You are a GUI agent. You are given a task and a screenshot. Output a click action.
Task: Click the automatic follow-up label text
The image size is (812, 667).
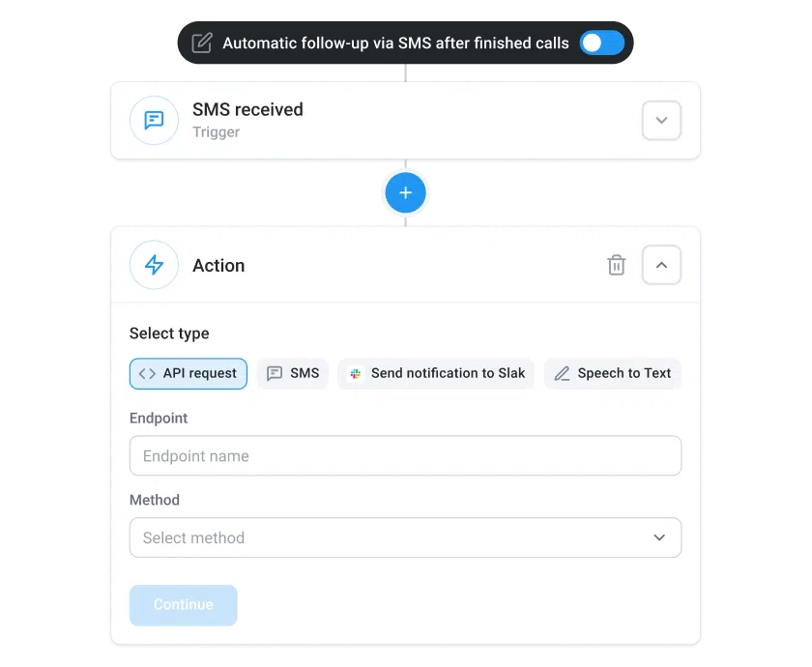coord(395,43)
